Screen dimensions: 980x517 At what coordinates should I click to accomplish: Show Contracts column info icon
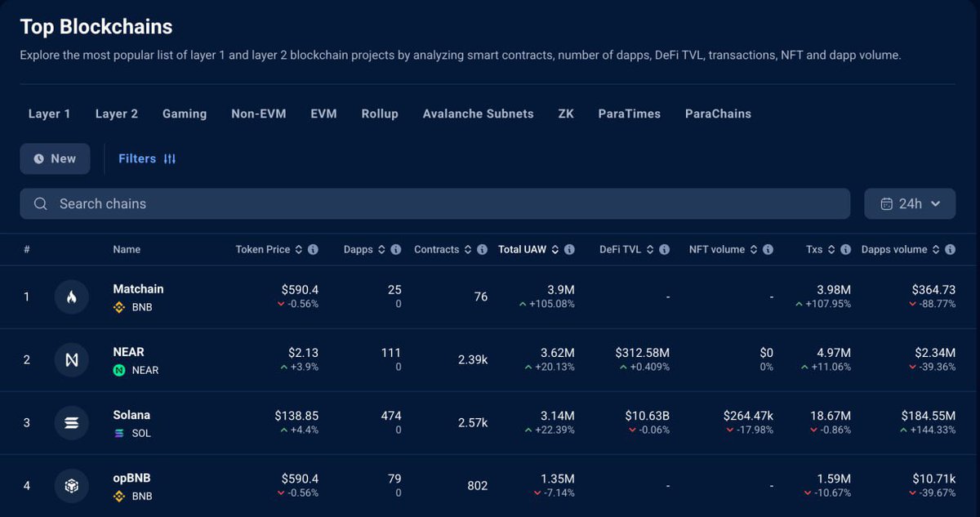[482, 250]
